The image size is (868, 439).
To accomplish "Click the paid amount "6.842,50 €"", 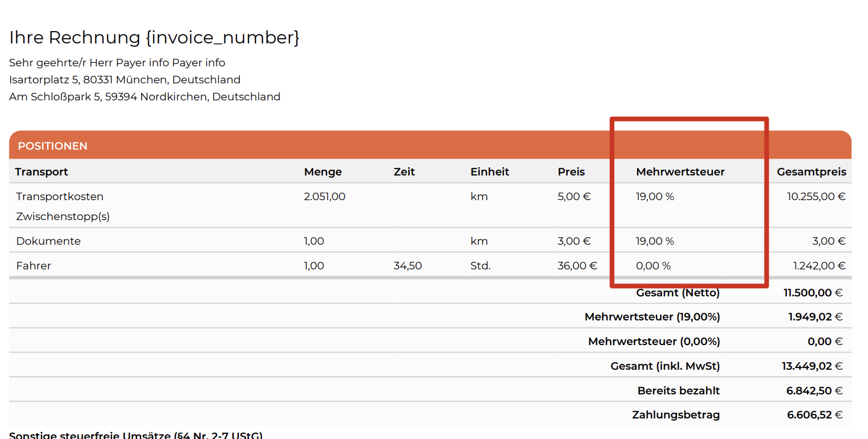I will pyautogui.click(x=815, y=391).
